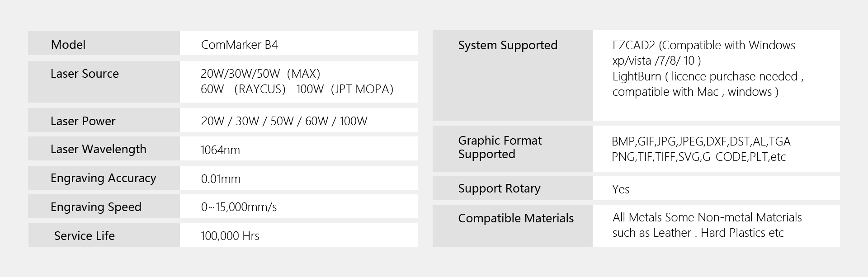Click the ComMarker B4 value
Image resolution: width=868 pixels, height=277 pixels.
coord(239,45)
